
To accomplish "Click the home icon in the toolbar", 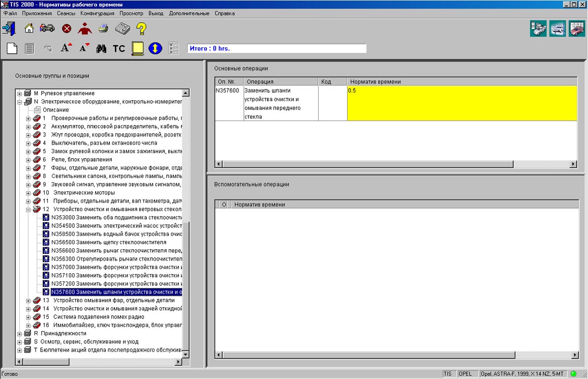I will 29,28.
